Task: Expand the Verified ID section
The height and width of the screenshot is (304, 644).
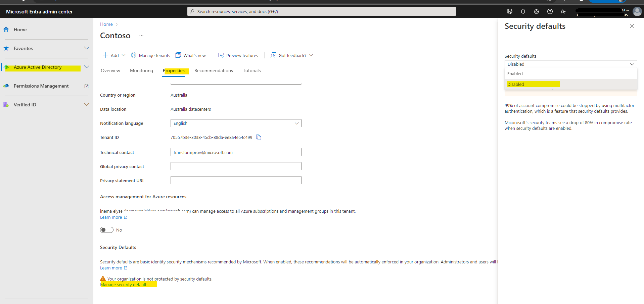Action: tap(87, 104)
